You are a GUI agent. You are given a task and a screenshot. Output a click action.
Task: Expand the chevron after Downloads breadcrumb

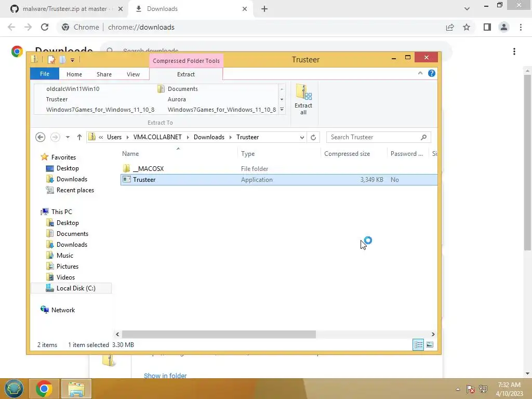pos(230,137)
